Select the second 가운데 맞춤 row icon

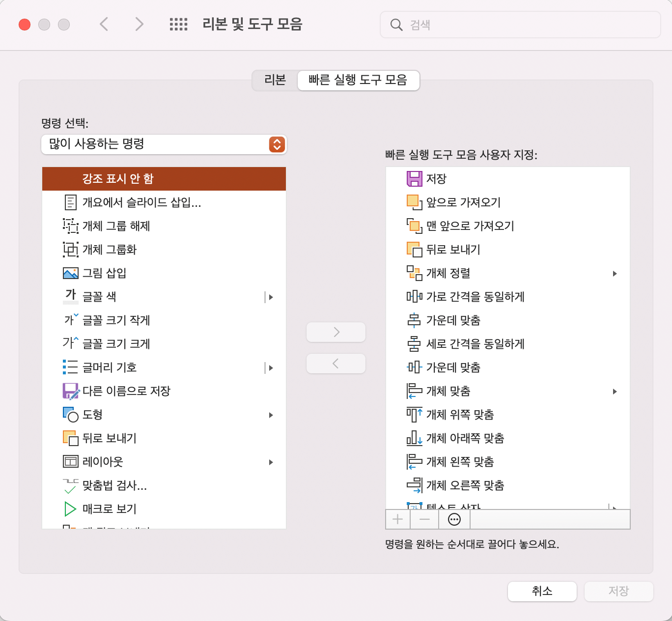(414, 367)
